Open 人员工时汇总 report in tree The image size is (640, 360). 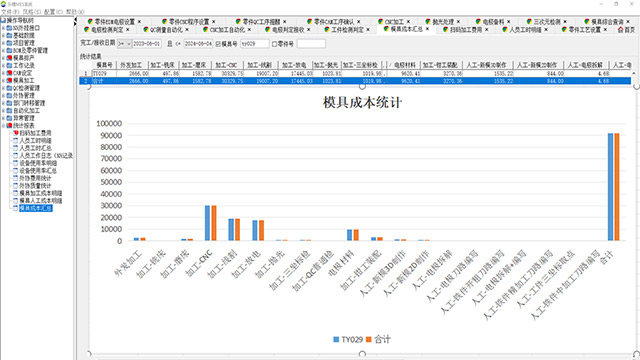(x=36, y=148)
